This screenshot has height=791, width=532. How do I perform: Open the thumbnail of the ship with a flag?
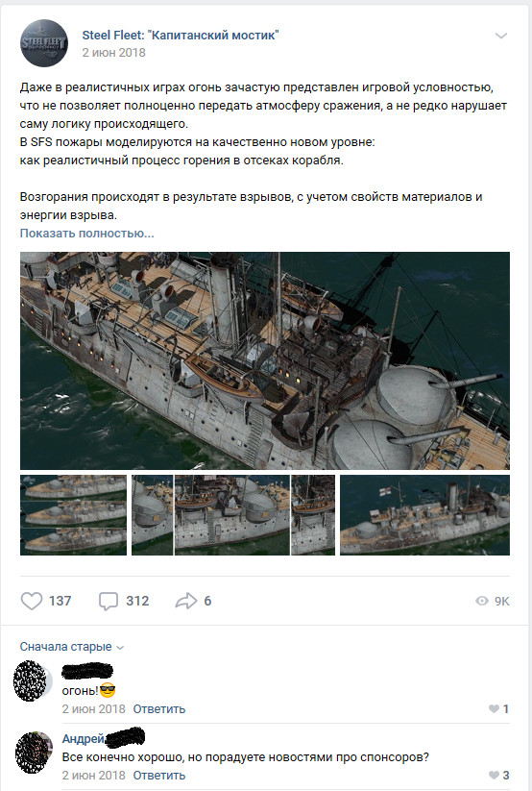coord(424,515)
